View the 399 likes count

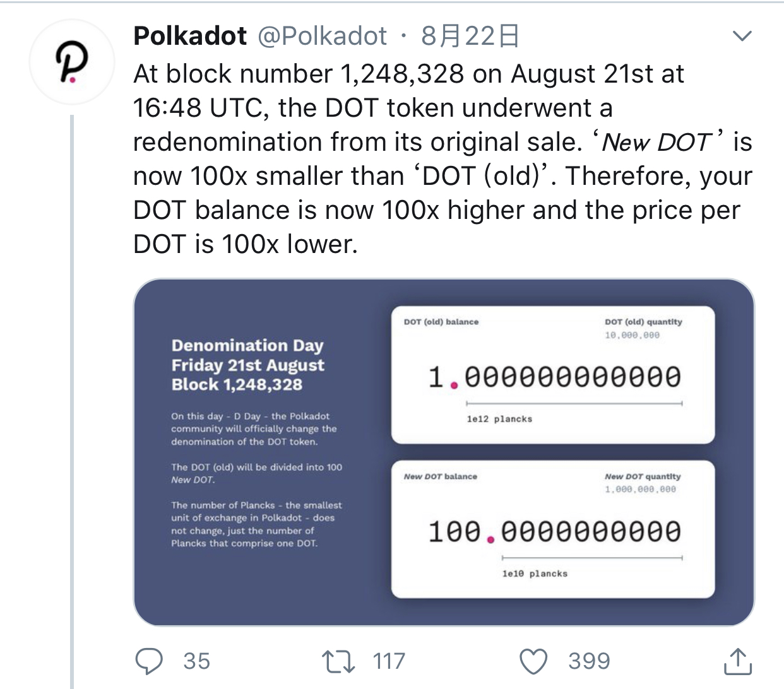(x=589, y=661)
